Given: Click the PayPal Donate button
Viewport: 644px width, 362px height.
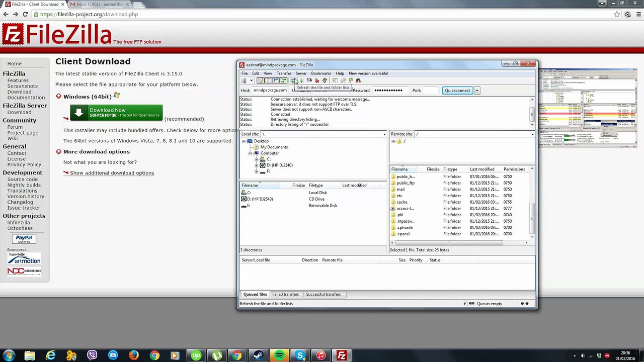Looking at the screenshot, I should coord(24,239).
